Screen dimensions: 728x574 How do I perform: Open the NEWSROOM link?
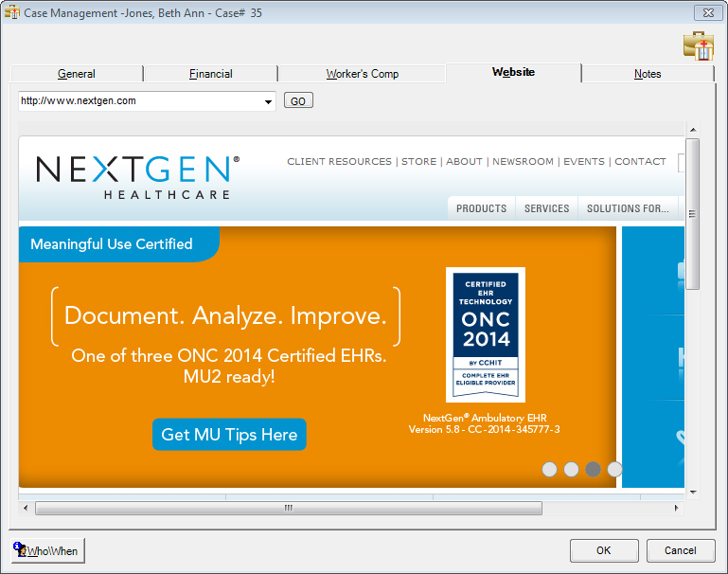pos(523,162)
